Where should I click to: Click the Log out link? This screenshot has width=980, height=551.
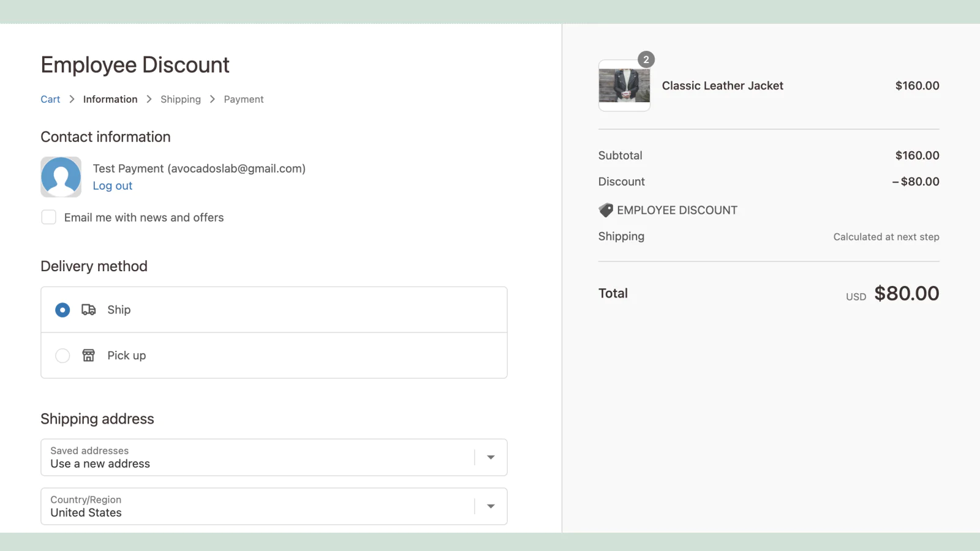[113, 186]
